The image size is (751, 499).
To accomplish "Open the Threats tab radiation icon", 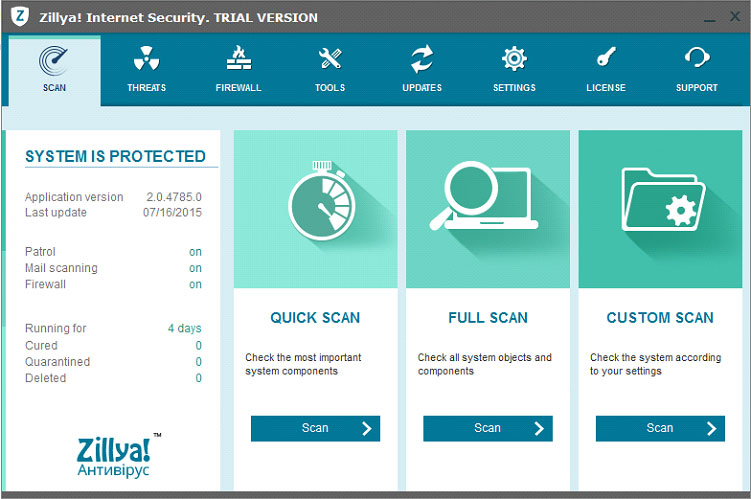I will coord(147,59).
